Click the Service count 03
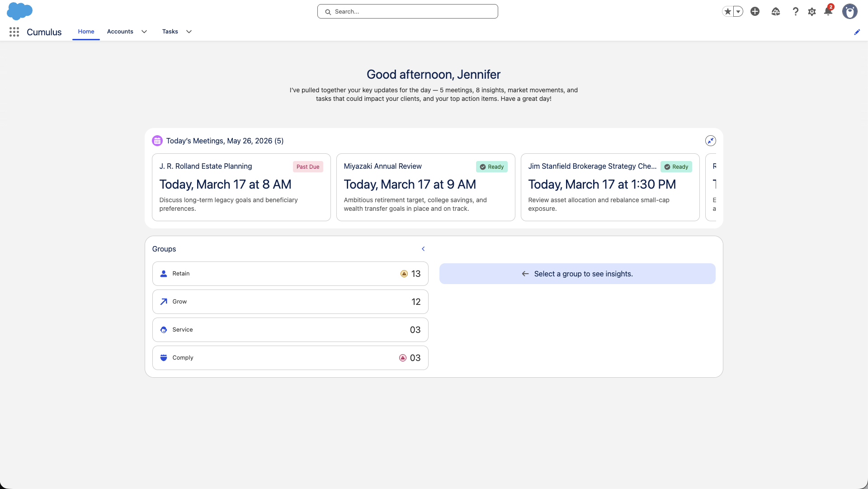The width and height of the screenshot is (868, 489). pos(415,330)
